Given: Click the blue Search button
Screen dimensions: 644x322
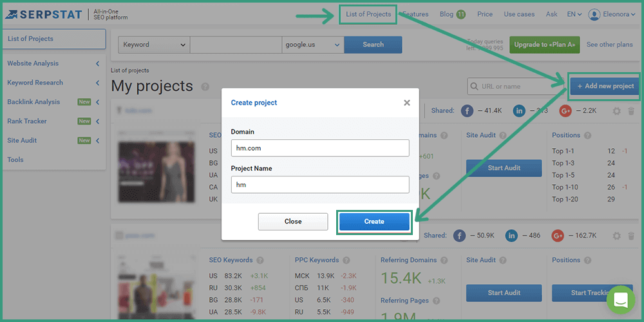Looking at the screenshot, I should 373,45.
